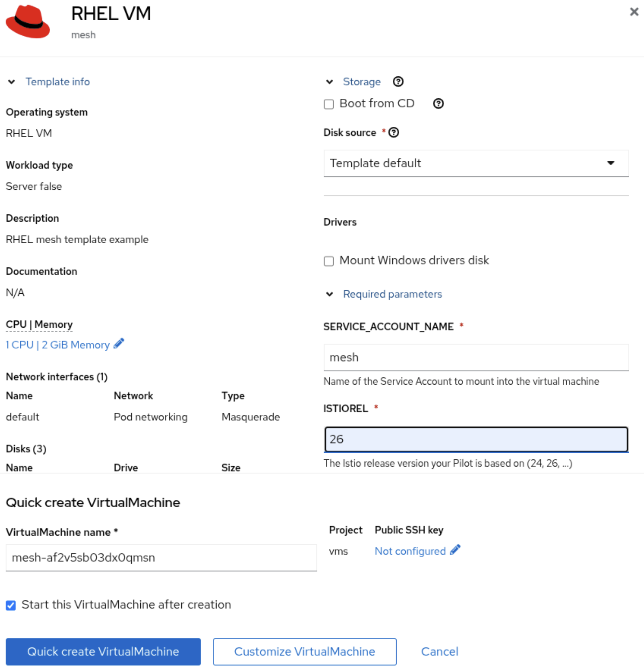Focus the VirtualMachine name text field

(x=161, y=558)
